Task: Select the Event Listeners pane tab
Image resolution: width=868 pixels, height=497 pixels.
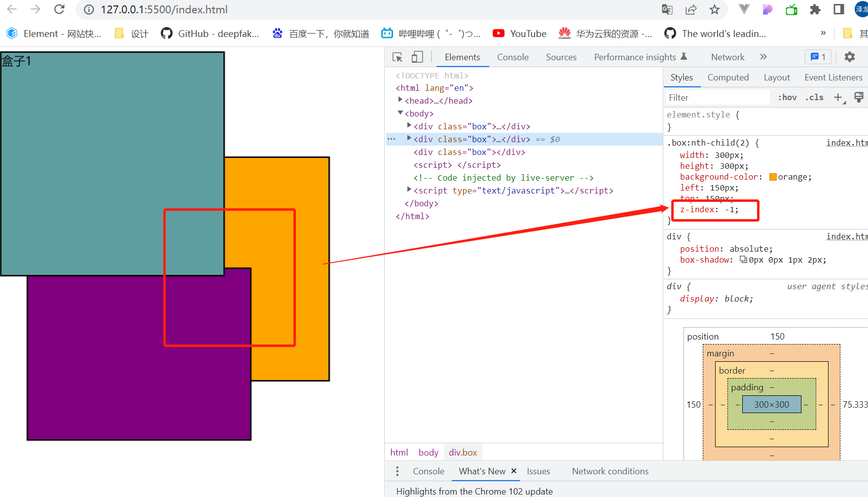Action: [x=833, y=77]
